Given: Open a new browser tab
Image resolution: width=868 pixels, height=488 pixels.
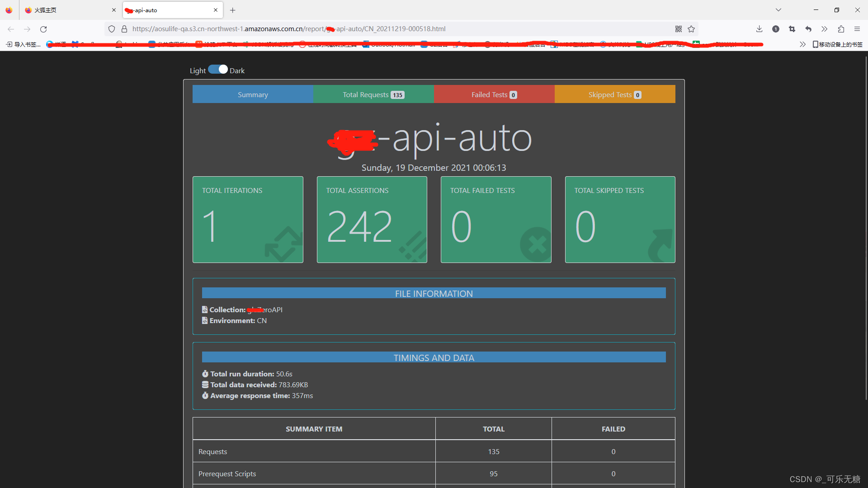Looking at the screenshot, I should pyautogui.click(x=232, y=10).
